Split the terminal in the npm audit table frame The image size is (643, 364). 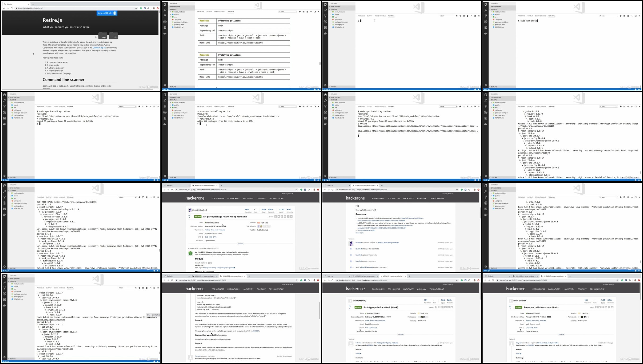coord(304,12)
